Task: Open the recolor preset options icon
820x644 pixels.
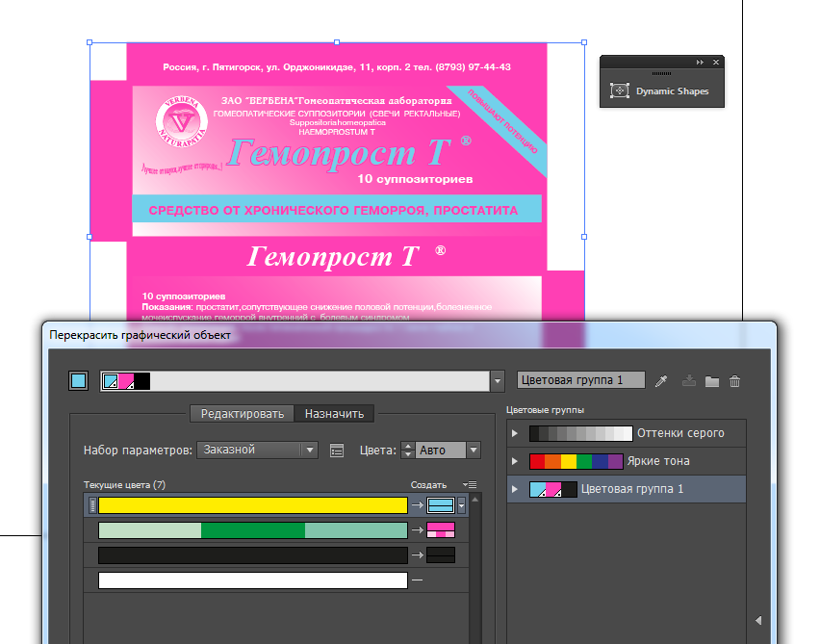Action: pyautogui.click(x=337, y=451)
